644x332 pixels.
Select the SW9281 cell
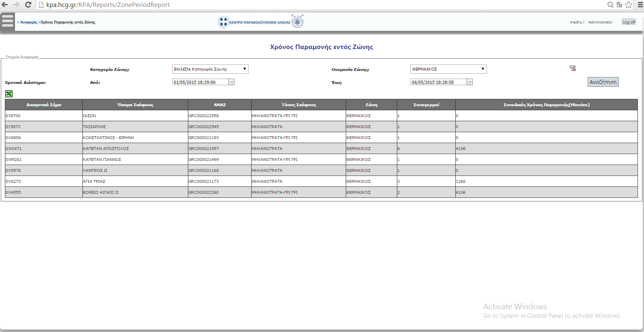click(44, 159)
